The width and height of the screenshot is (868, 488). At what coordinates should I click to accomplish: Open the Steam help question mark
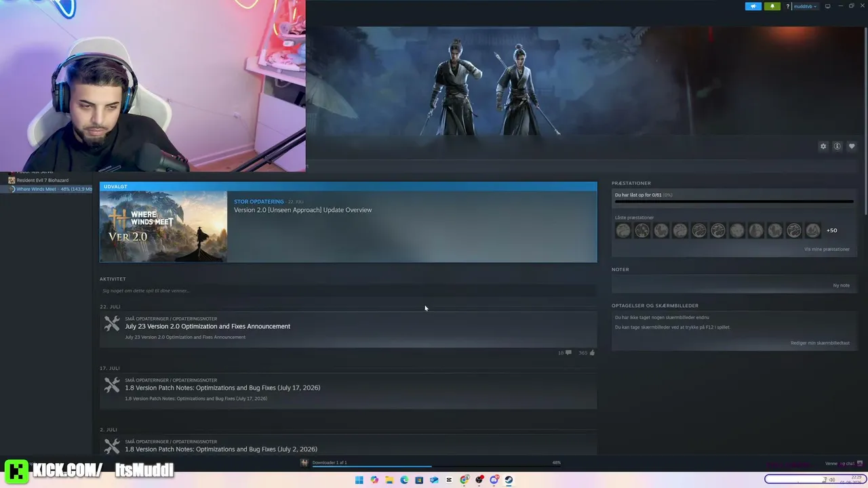tap(787, 6)
